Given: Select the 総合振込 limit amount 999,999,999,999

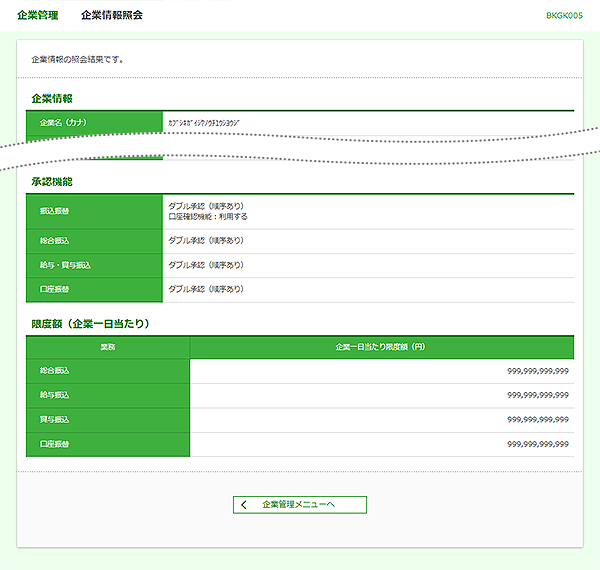Looking at the screenshot, I should click(538, 371).
